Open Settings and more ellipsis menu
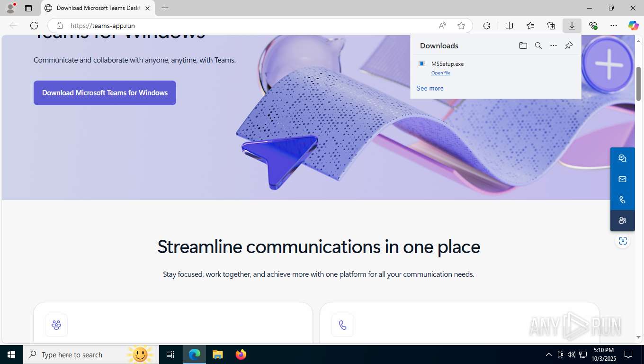The image size is (644, 364). coord(614,26)
